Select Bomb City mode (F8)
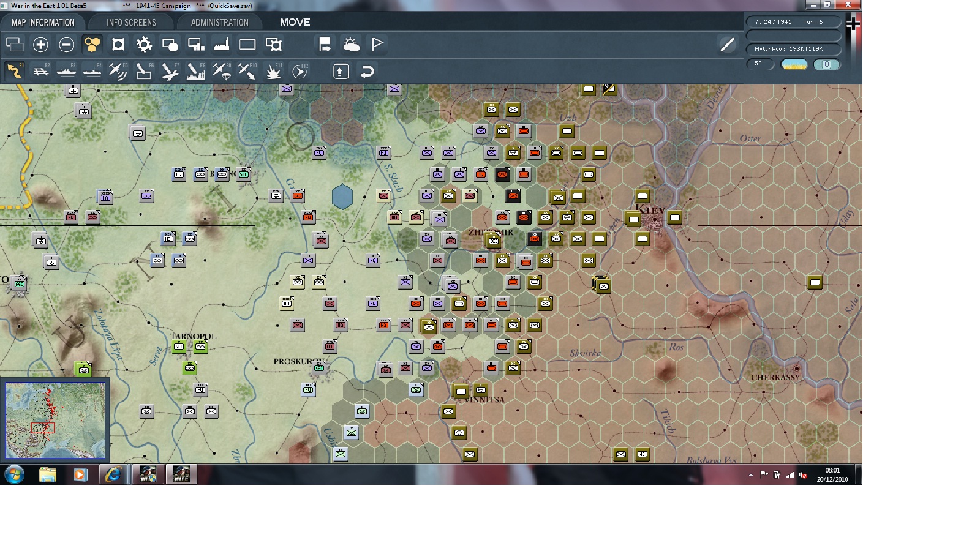980x551 pixels. coord(195,71)
